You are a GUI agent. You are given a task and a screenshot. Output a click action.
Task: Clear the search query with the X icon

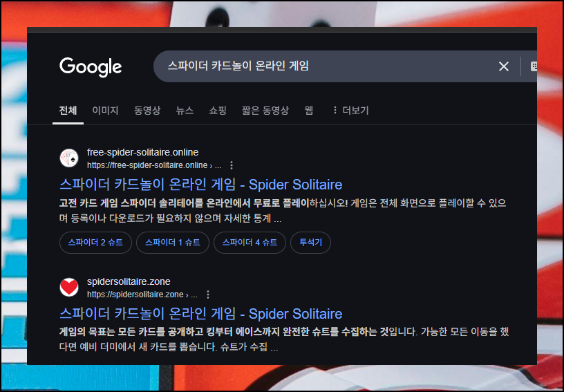click(504, 66)
